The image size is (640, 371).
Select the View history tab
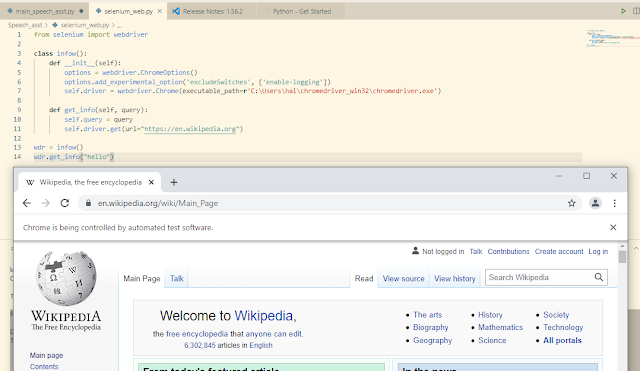(455, 278)
